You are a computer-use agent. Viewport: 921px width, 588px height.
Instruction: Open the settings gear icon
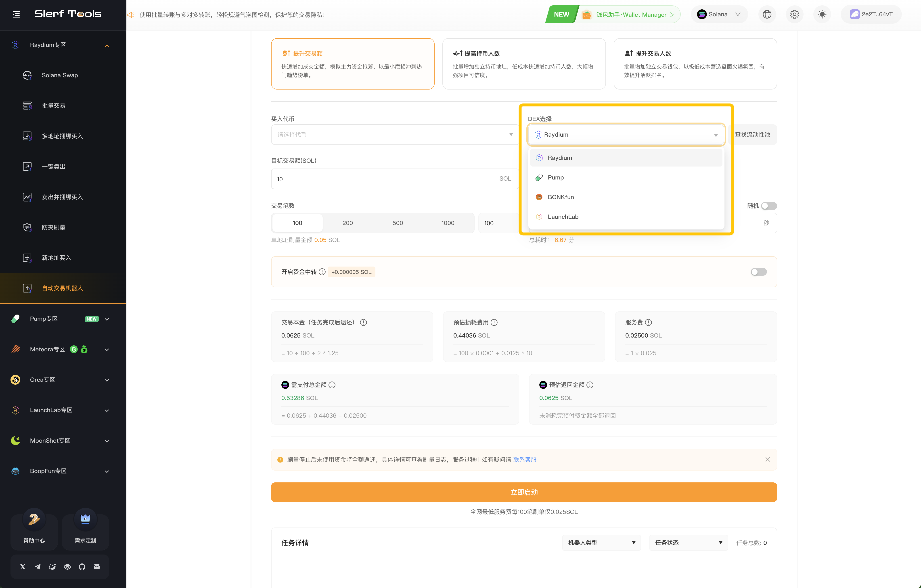point(794,15)
